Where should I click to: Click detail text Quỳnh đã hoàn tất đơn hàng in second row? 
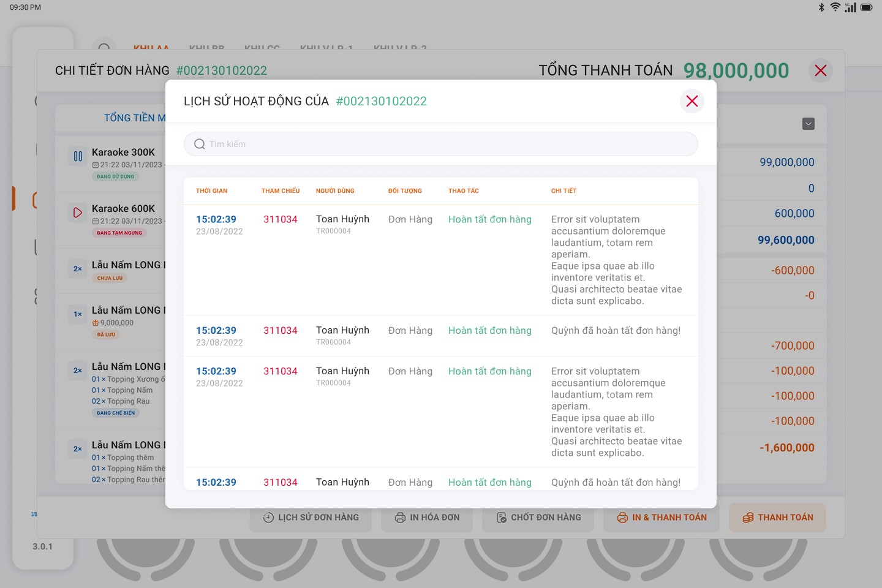[x=616, y=331]
